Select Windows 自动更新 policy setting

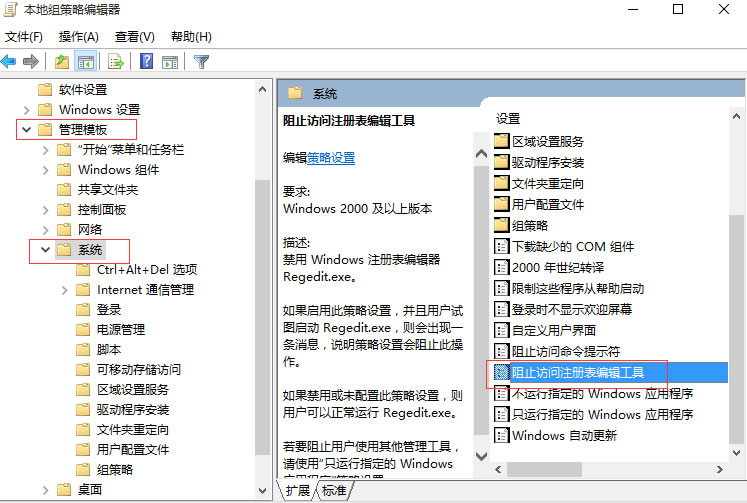pos(563,435)
